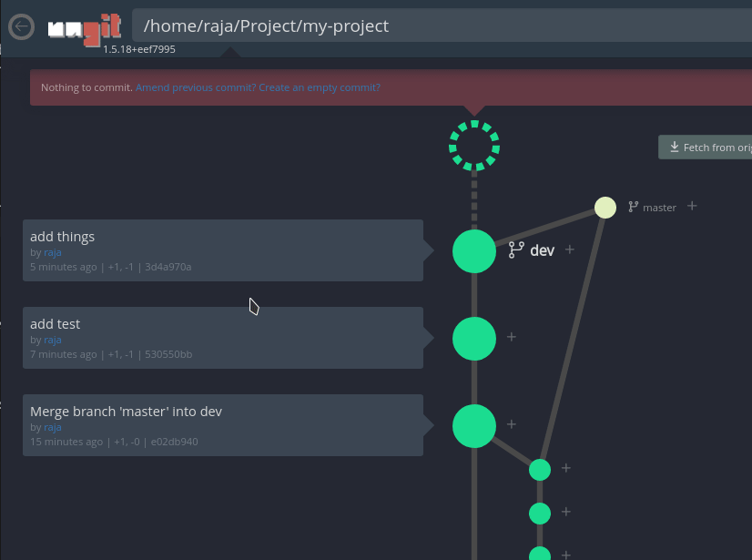Select the dashed staging circle node
Image resolution: width=752 pixels, height=560 pixels.
[474, 146]
